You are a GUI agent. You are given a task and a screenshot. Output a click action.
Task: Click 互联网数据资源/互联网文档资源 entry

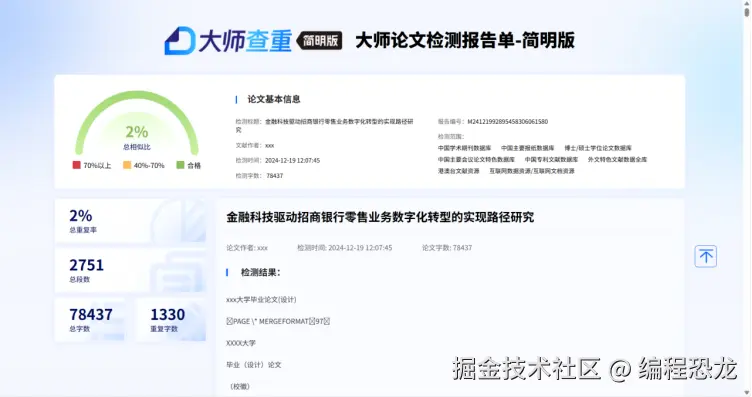pyautogui.click(x=531, y=171)
